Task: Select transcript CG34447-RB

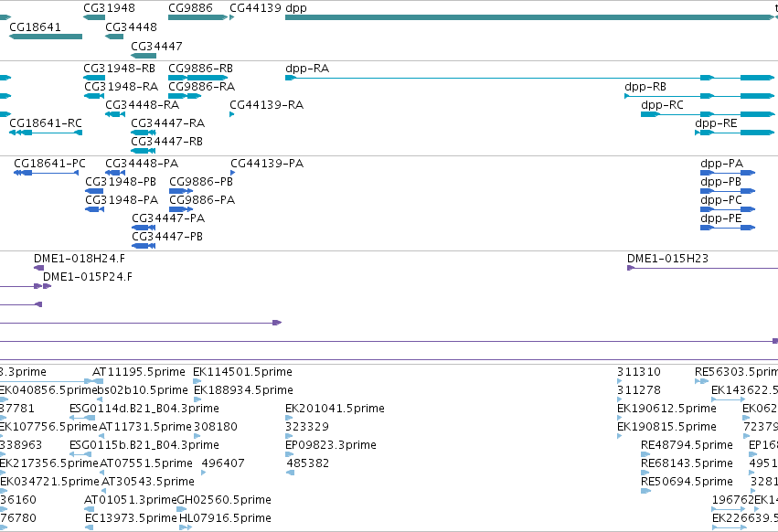Action: pyautogui.click(x=144, y=151)
